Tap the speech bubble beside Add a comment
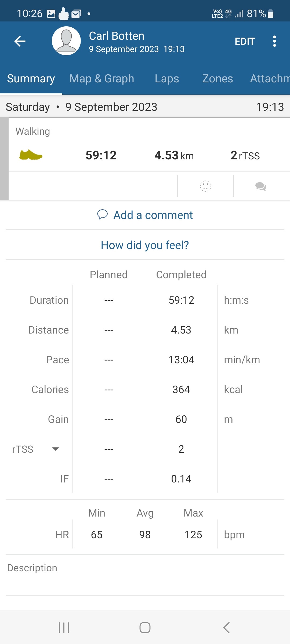 (x=102, y=215)
